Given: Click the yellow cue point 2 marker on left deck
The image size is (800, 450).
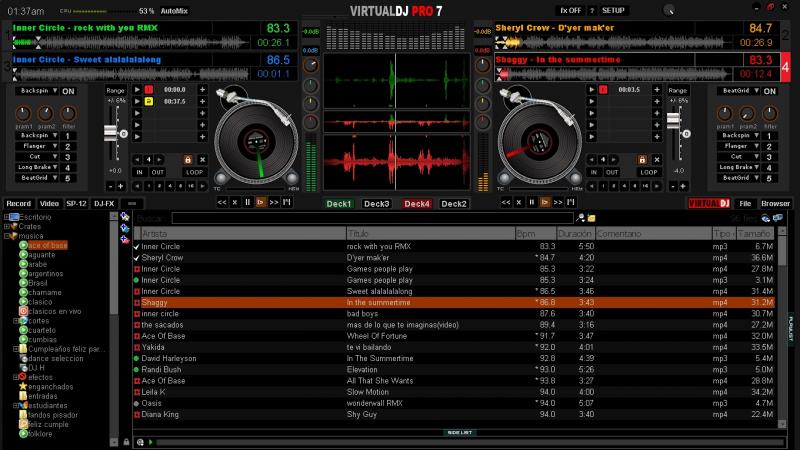Looking at the screenshot, I should (148, 102).
